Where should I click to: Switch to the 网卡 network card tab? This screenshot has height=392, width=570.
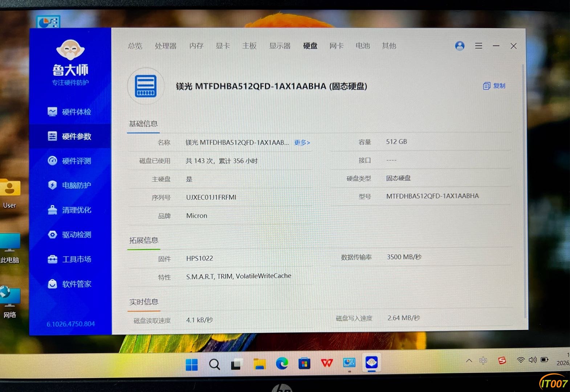tap(337, 46)
